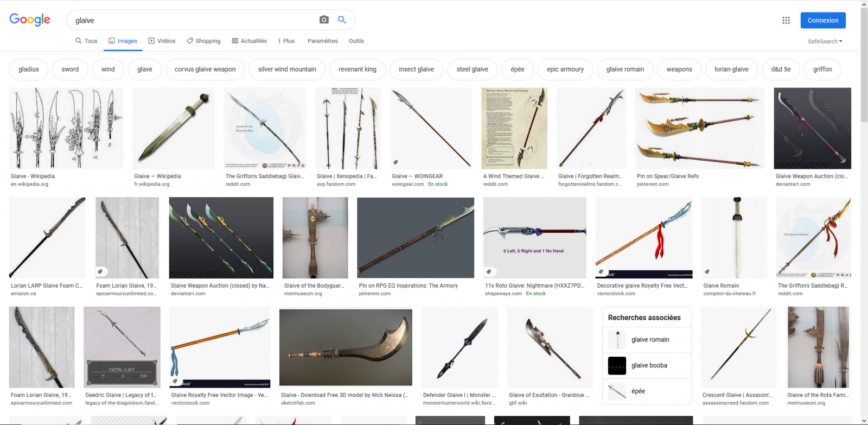868x425 pixels.
Task: Click the product tag icon on the WOINGEAR glaive image
Action: (x=396, y=162)
